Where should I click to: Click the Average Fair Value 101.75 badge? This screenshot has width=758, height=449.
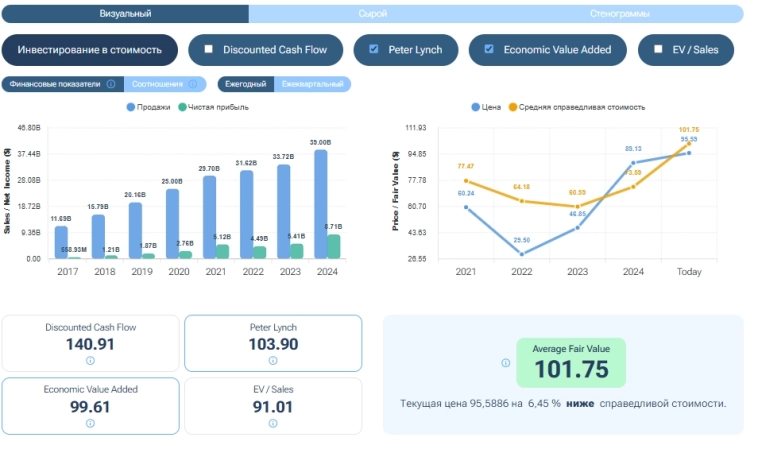pos(571,362)
